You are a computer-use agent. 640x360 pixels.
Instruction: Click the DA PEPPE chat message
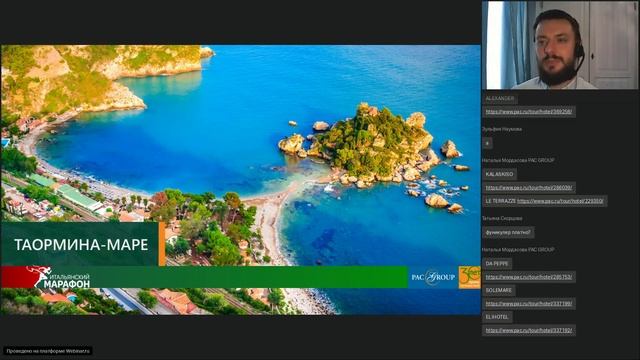497,264
